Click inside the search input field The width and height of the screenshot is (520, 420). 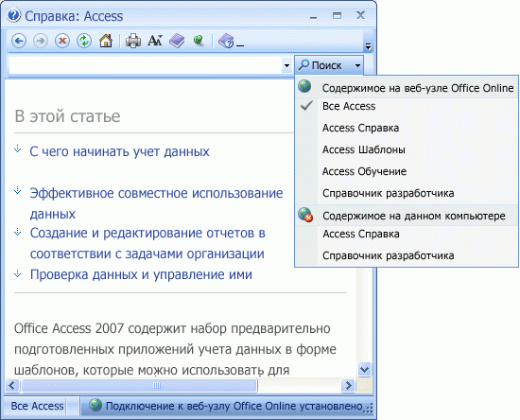point(146,65)
